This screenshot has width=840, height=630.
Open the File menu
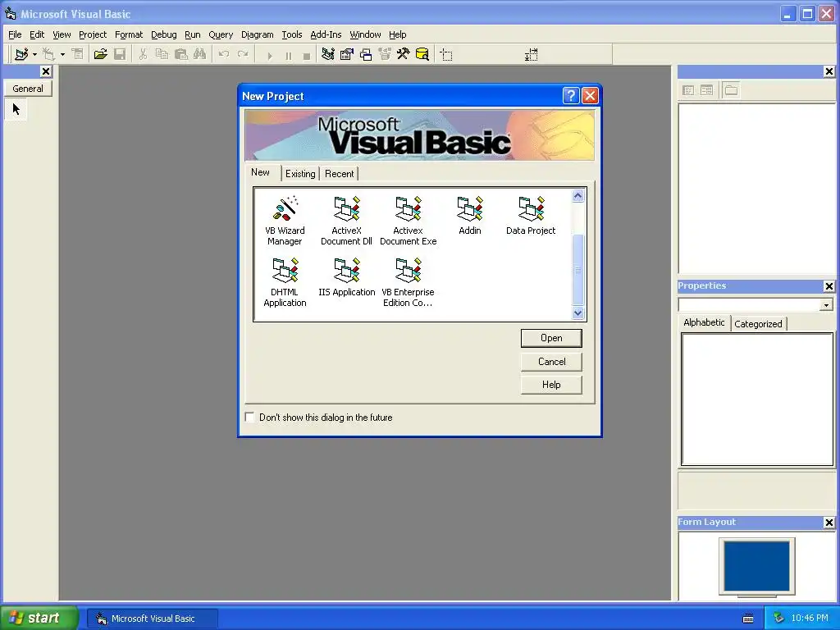tap(15, 34)
